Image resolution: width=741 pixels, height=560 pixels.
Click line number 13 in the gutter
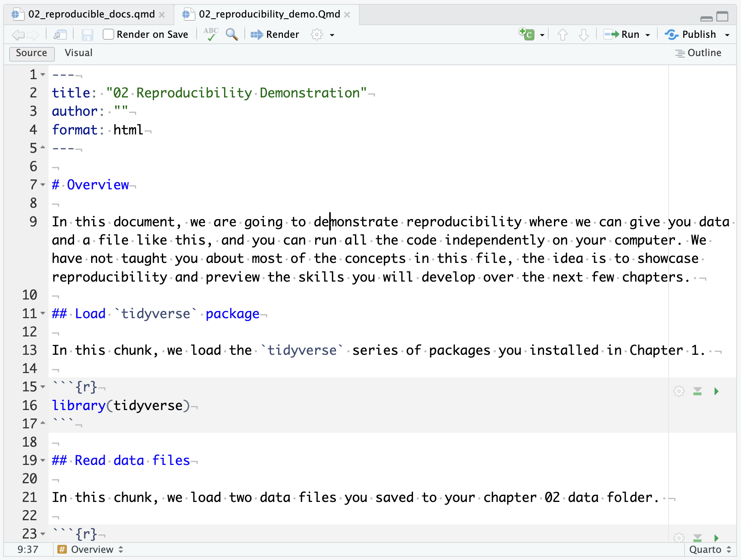point(29,350)
